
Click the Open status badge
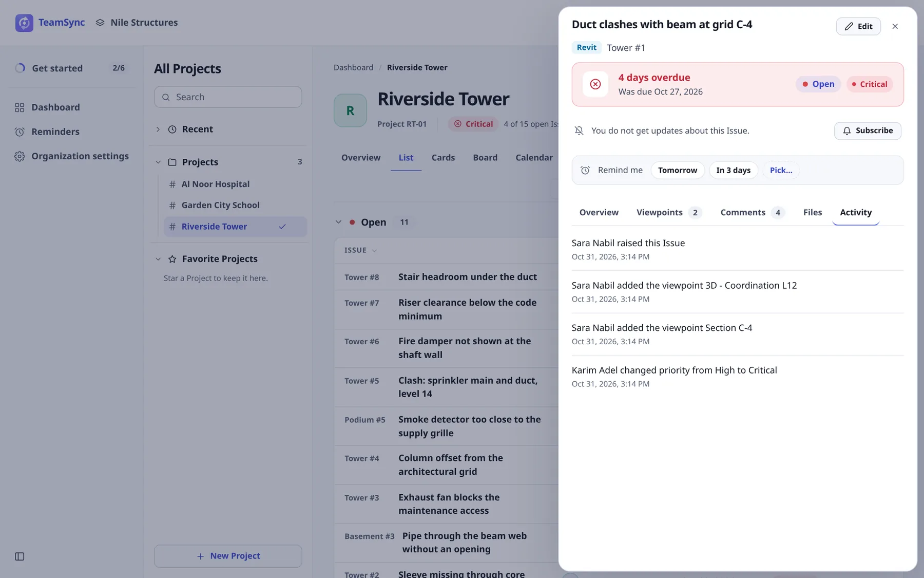[x=818, y=84]
